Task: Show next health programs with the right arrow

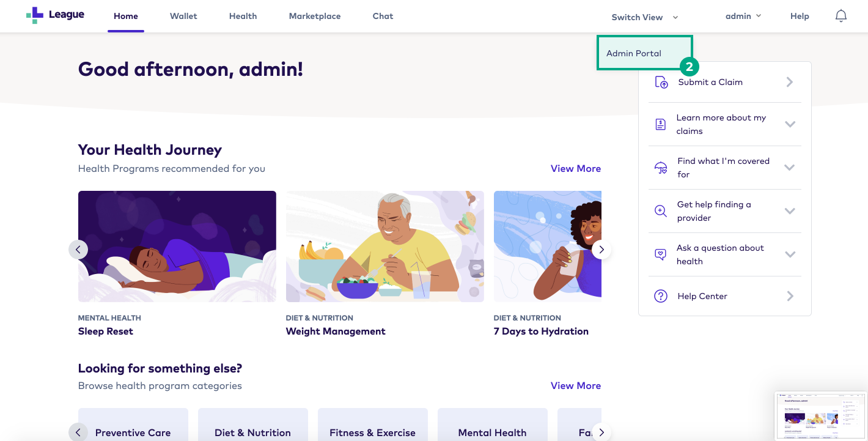Action: tap(601, 250)
